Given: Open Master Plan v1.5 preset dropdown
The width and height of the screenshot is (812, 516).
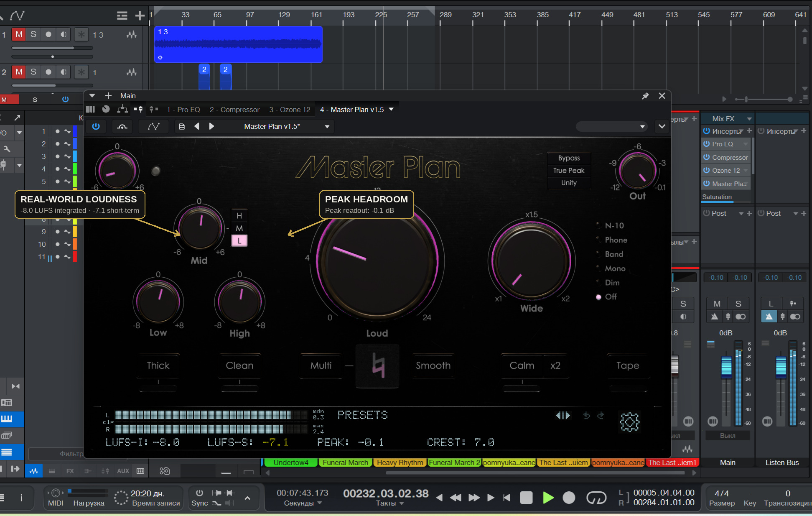Looking at the screenshot, I should [327, 126].
